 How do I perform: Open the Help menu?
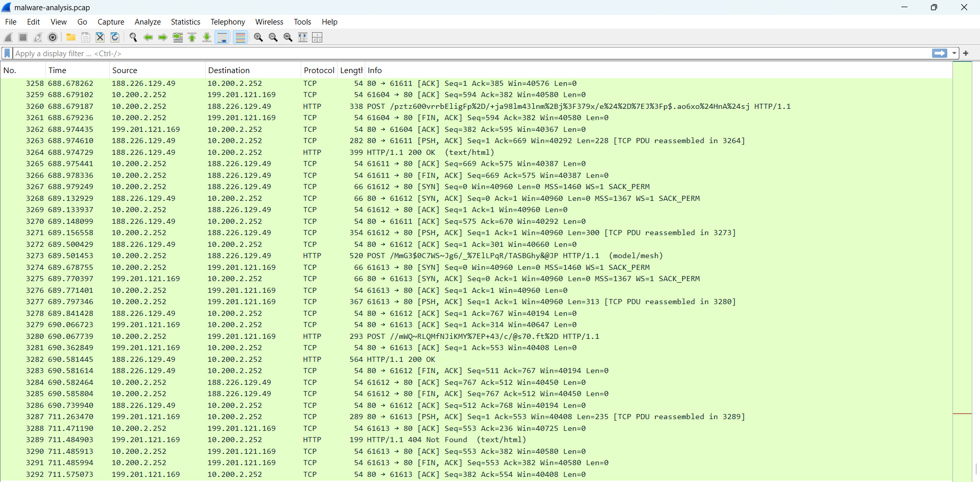329,21
